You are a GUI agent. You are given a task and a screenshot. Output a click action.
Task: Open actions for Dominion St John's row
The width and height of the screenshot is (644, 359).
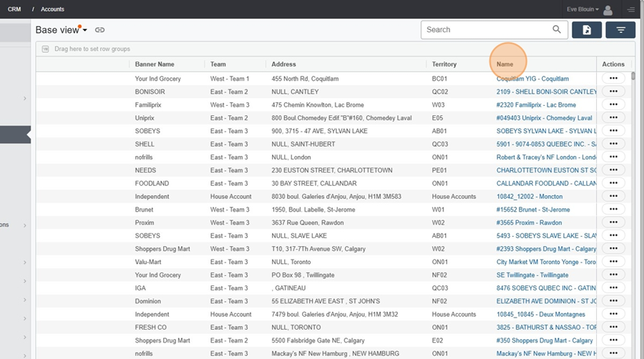tap(614, 301)
